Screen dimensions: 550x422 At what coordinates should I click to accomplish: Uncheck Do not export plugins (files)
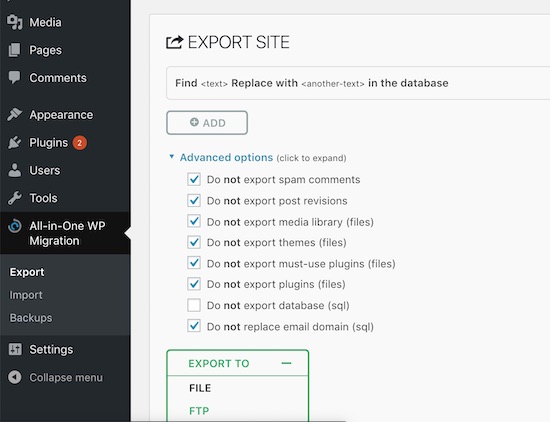(x=194, y=284)
